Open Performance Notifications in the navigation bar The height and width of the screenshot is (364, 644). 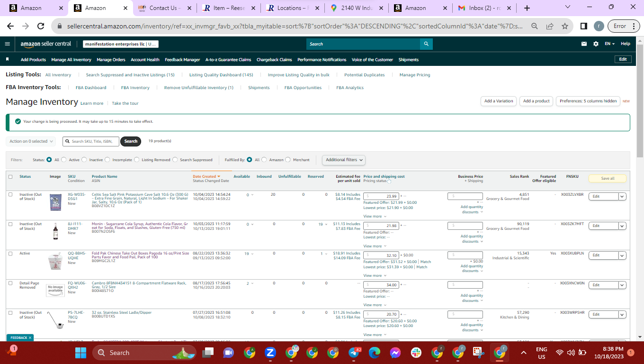pyautogui.click(x=322, y=60)
